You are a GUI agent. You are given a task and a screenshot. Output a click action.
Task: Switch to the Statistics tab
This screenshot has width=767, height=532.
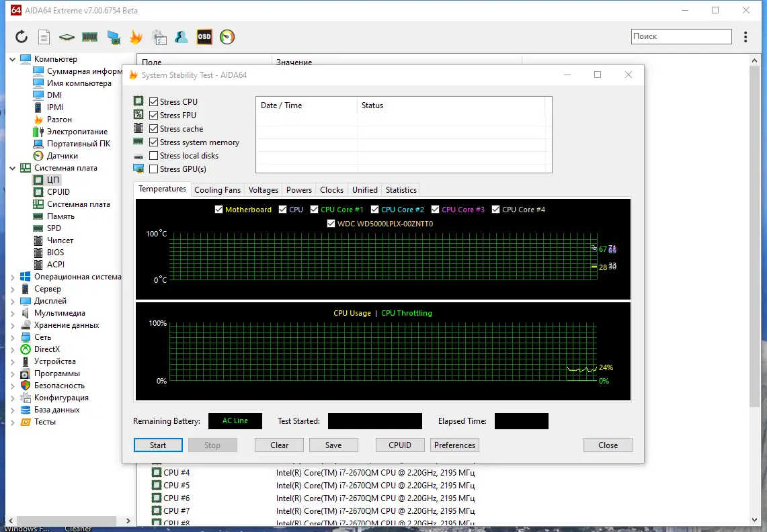(x=401, y=189)
